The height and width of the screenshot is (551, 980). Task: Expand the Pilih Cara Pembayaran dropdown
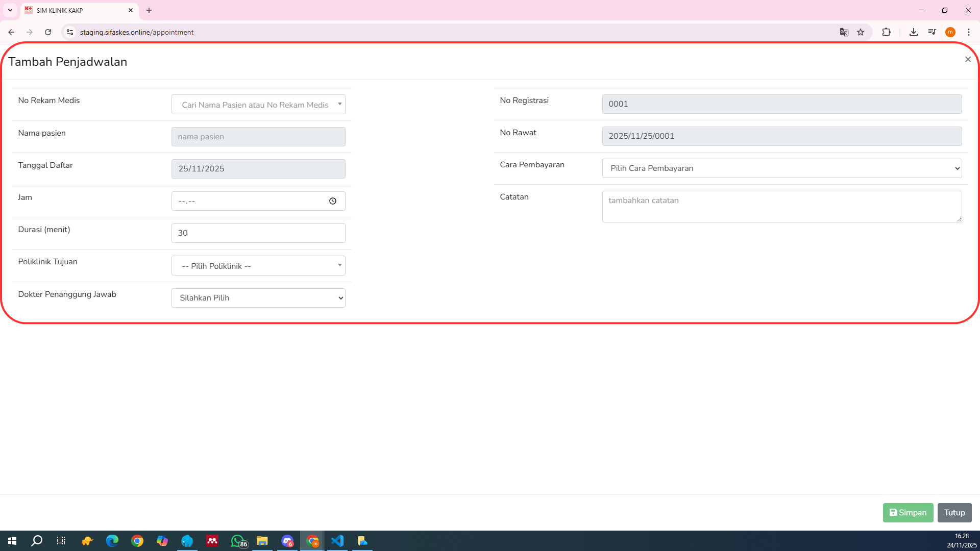click(781, 168)
